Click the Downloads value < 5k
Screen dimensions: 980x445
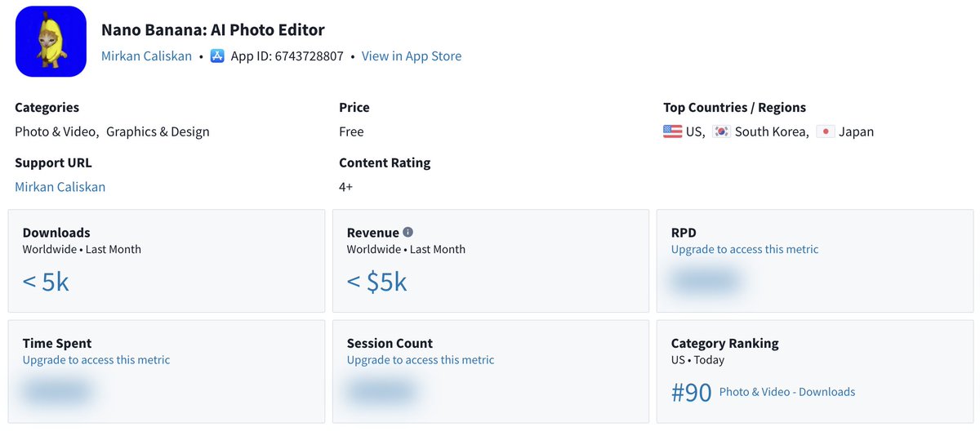(46, 282)
